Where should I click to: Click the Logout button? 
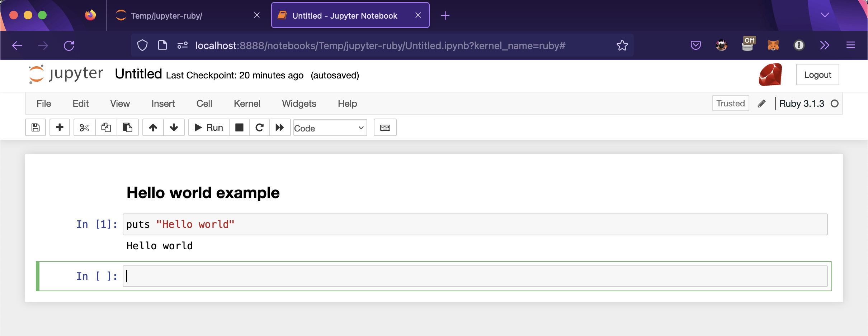pyautogui.click(x=817, y=75)
